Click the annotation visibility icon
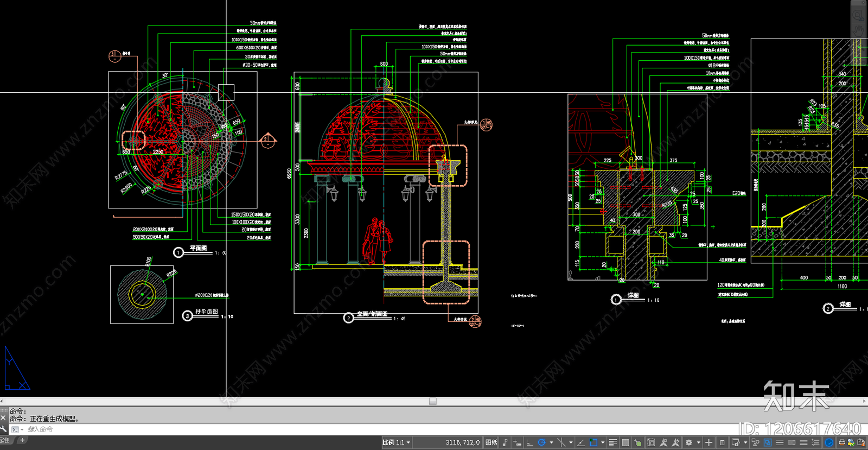868x450 pixels. (x=663, y=442)
